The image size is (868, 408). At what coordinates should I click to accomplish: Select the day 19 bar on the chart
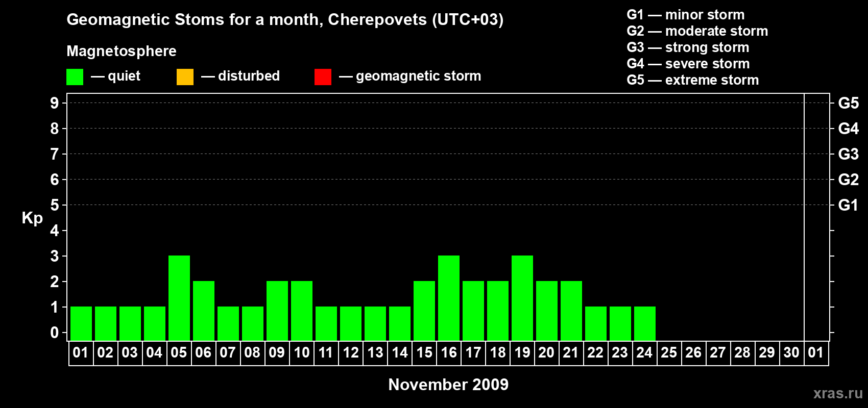pos(522,298)
